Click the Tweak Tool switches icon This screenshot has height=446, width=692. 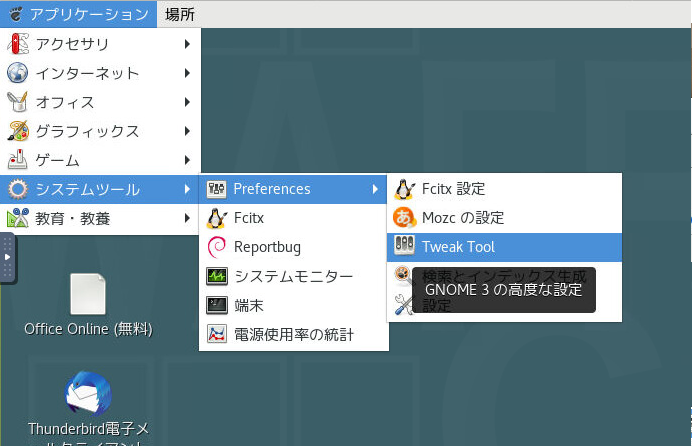pyautogui.click(x=405, y=246)
